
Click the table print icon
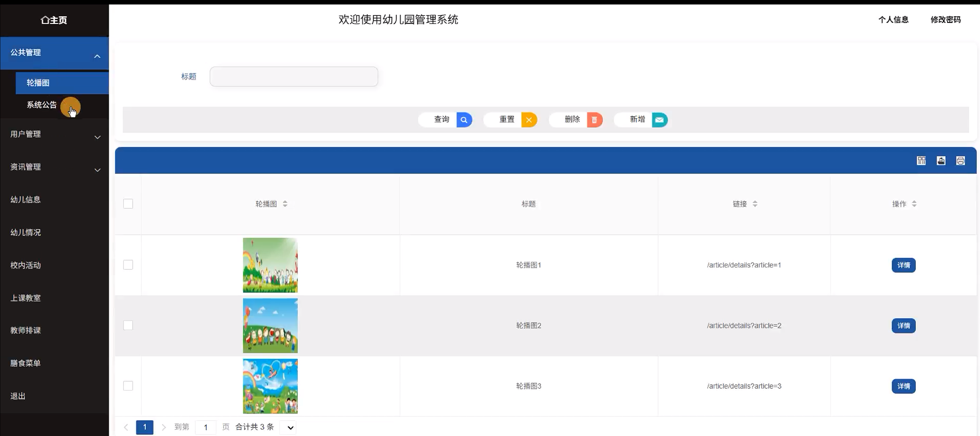coord(960,161)
